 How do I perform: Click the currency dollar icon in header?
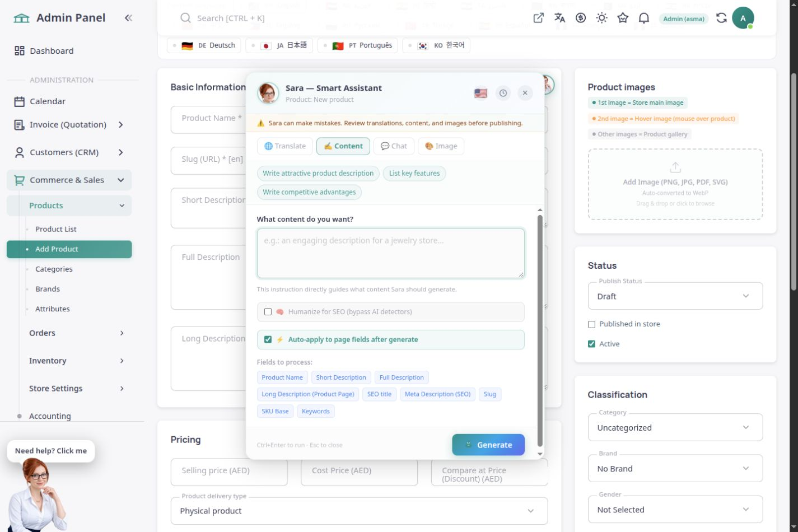pyautogui.click(x=581, y=18)
